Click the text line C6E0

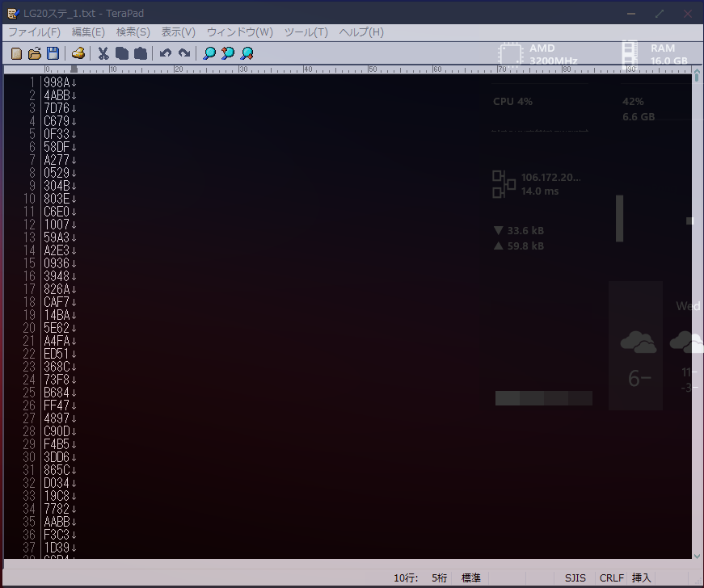57,212
